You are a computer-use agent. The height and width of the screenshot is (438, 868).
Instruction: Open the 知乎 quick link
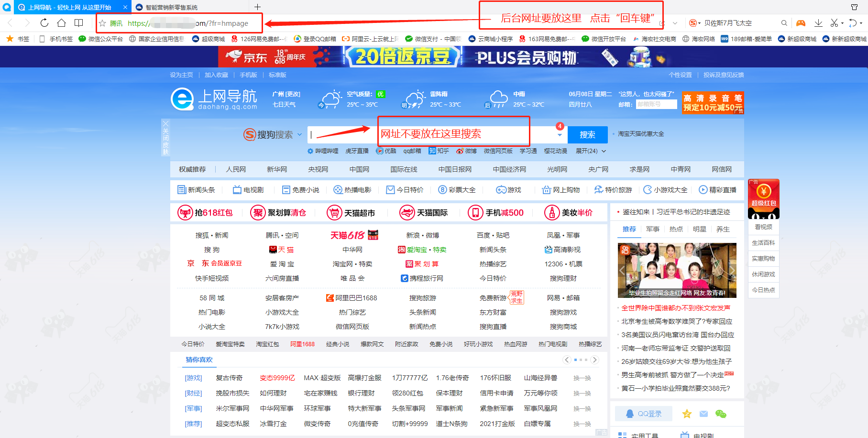coord(439,151)
